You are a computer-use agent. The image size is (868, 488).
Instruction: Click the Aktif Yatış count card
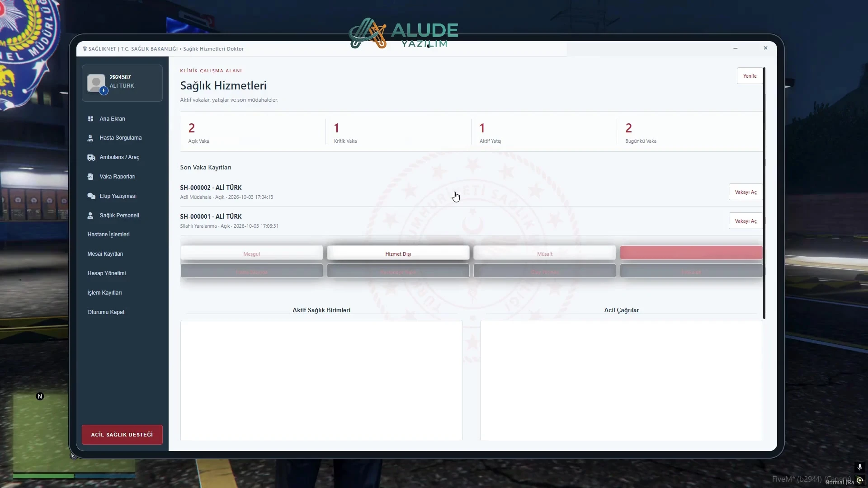(544, 132)
